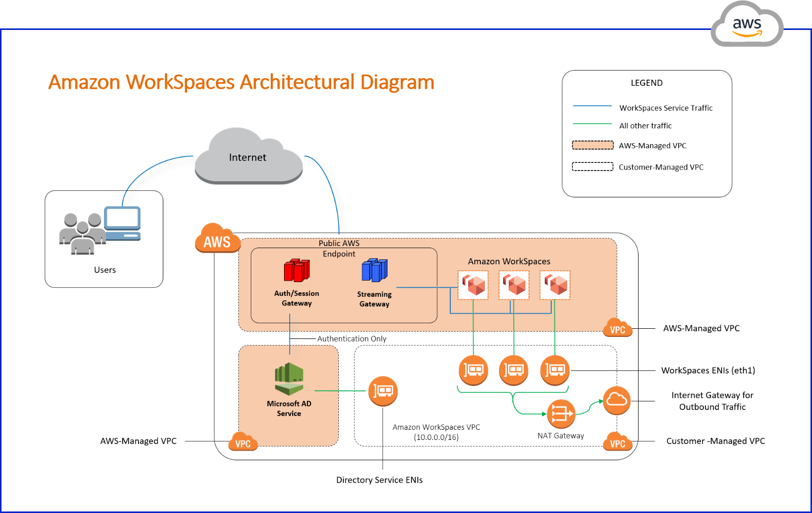812x513 pixels.
Task: Click the green Microsoft AD Service icon
Action: [289, 379]
